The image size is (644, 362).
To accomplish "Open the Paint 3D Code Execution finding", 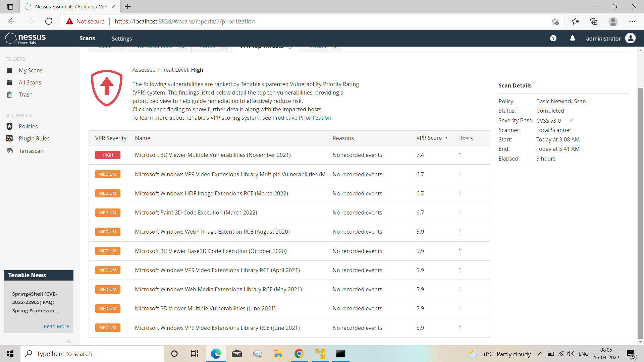I will (196, 213).
